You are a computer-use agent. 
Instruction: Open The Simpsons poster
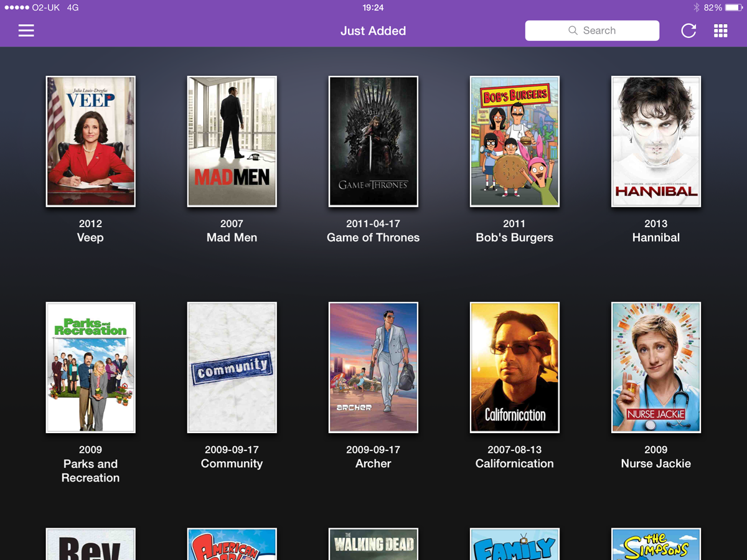click(656, 544)
